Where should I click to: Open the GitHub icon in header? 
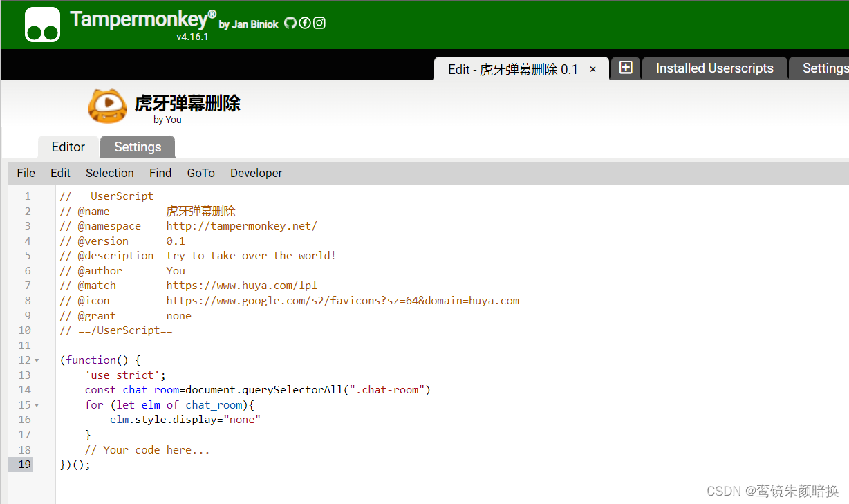tap(290, 23)
